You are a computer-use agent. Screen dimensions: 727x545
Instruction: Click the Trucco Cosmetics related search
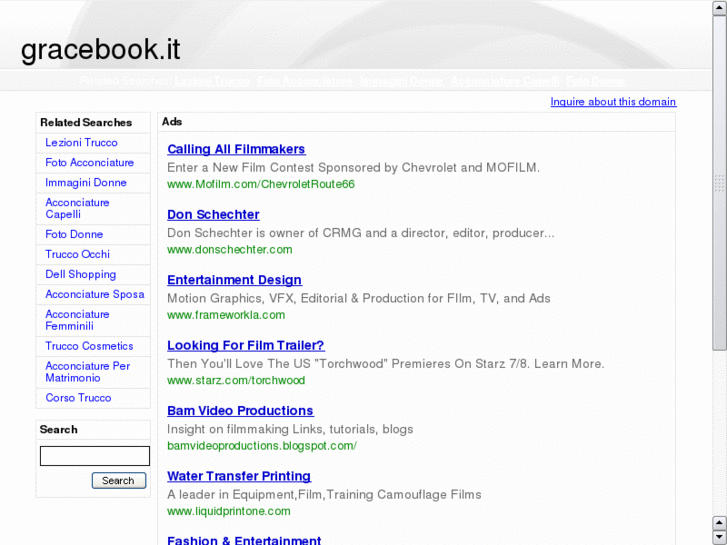[x=89, y=346]
